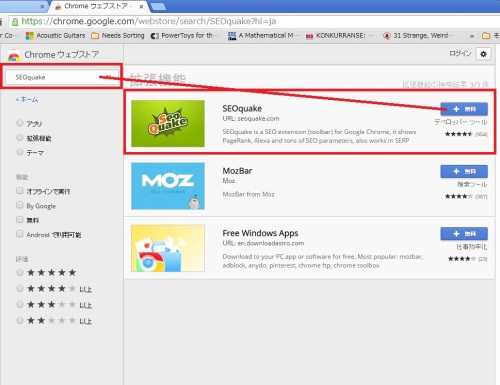Open the SEOquake extension title
The height and width of the screenshot is (385, 500).
[x=242, y=108]
